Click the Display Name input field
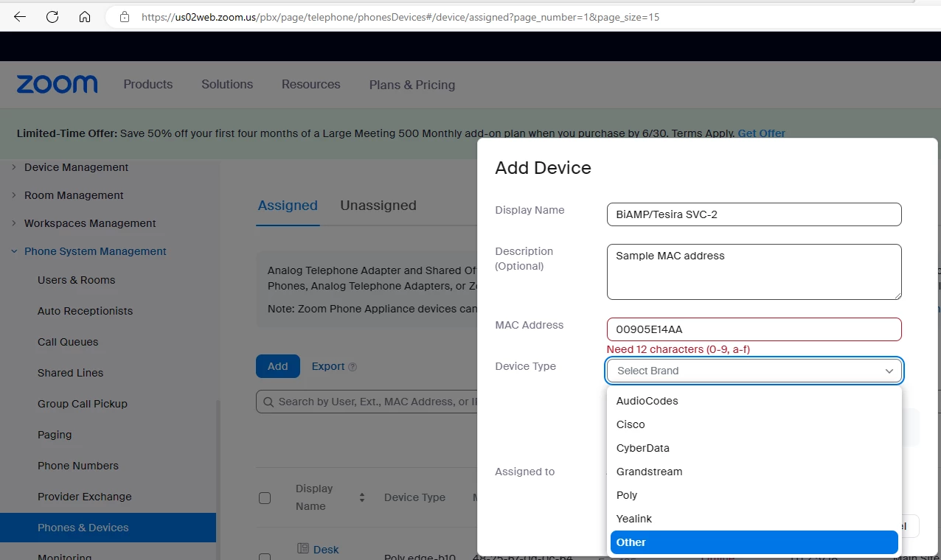 click(x=754, y=214)
